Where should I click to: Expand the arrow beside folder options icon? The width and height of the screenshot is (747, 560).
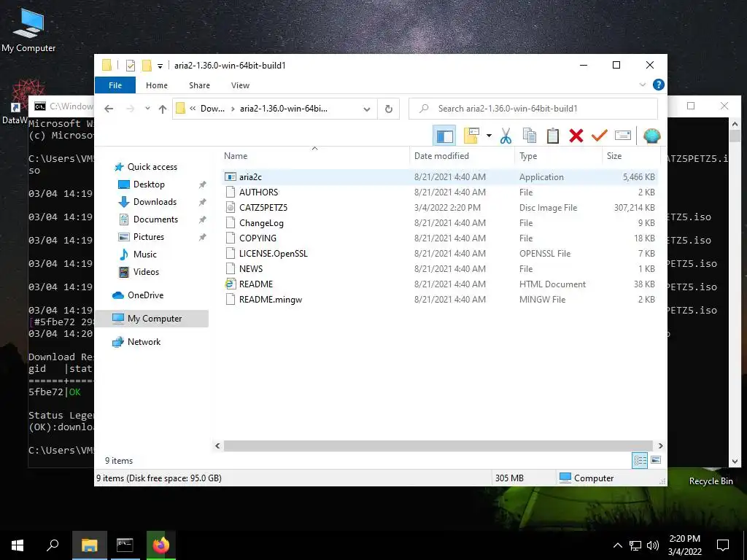click(x=489, y=136)
